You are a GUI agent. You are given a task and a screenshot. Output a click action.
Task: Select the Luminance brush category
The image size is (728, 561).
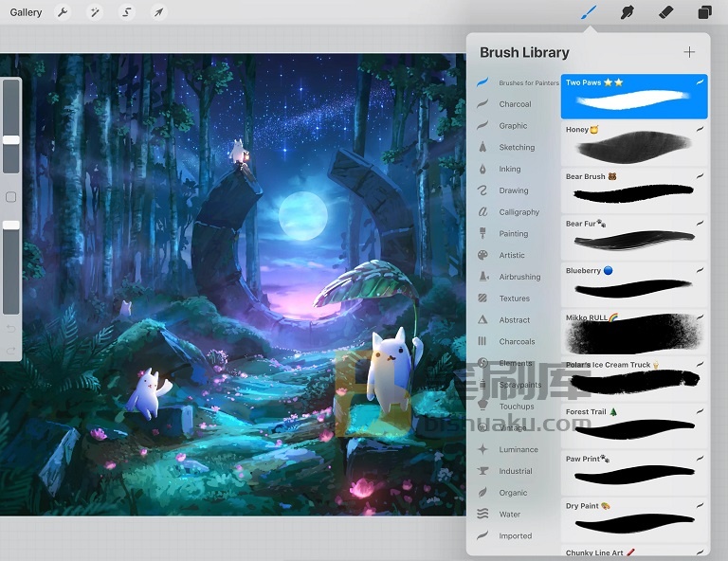coord(519,449)
